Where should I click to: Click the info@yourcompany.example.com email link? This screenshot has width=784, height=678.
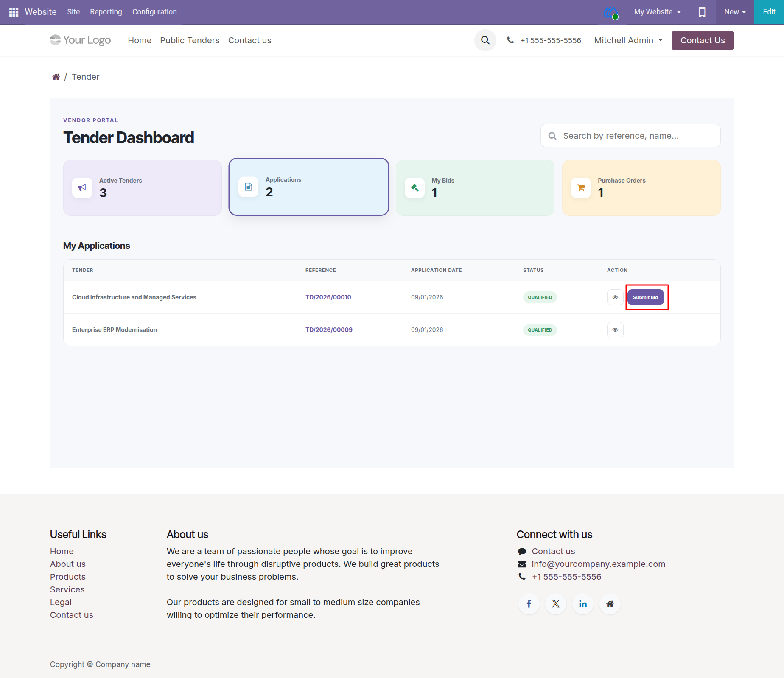tap(599, 564)
